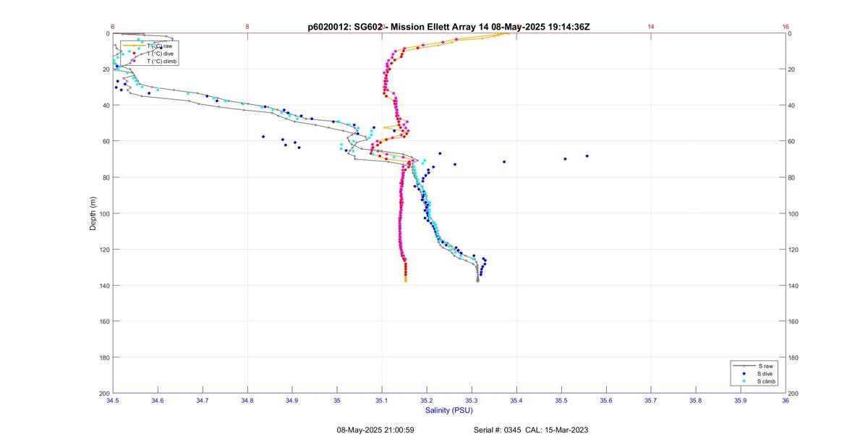Image resolution: width=868 pixels, height=442 pixels.
Task: Click salinity tick label '35.3'
Action: coord(472,400)
